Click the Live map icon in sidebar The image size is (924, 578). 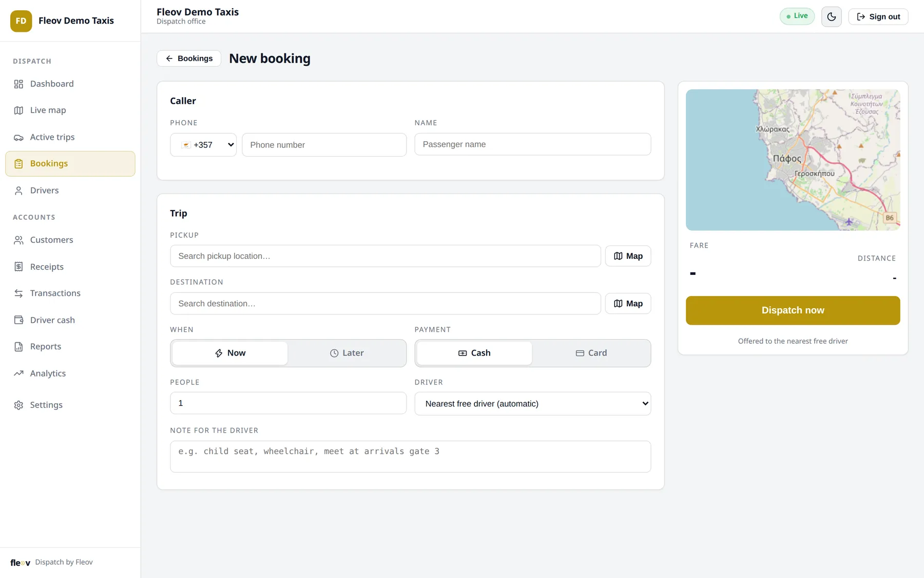pos(18,110)
